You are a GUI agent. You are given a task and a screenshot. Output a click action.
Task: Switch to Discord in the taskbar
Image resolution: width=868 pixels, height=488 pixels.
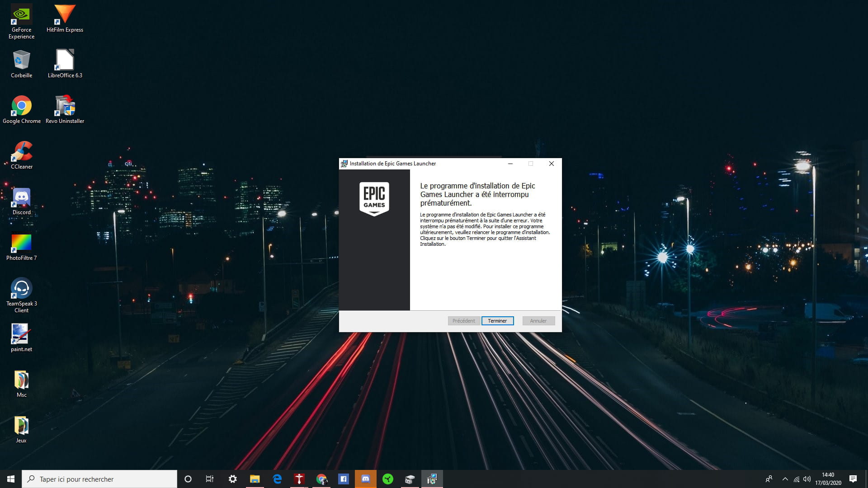coord(366,479)
